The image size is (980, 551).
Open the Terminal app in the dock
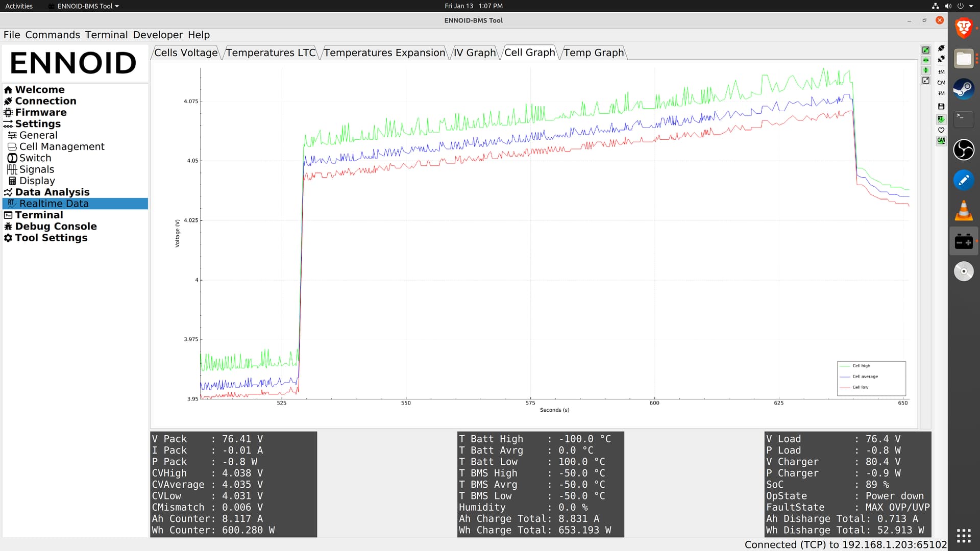tap(964, 119)
